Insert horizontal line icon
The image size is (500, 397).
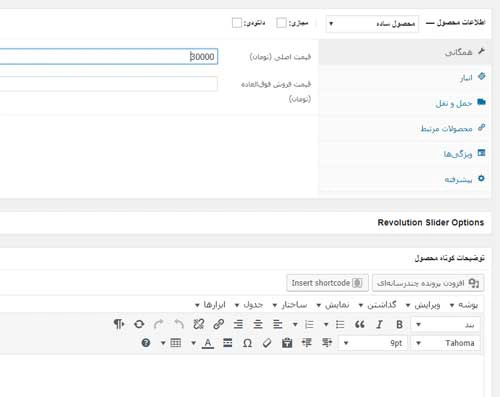tap(227, 343)
